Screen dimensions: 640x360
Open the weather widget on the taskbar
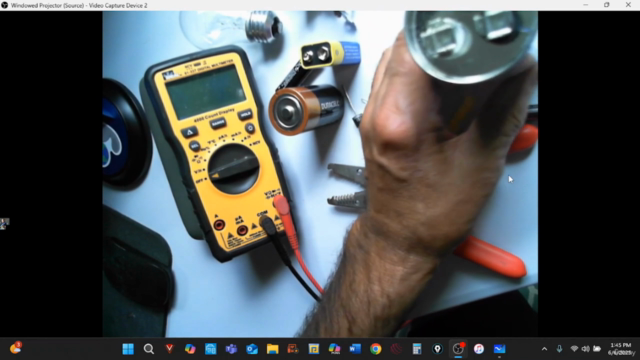[x=16, y=348]
